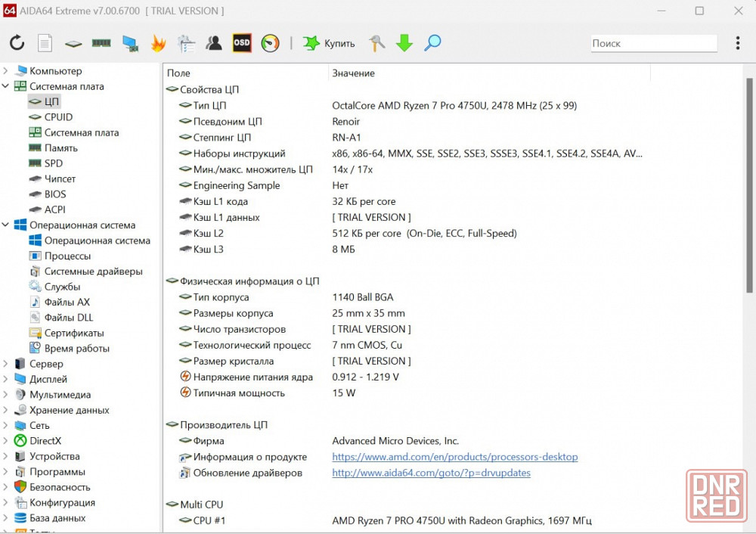Open the Report page icon
This screenshot has width=756, height=534.
(x=45, y=43)
